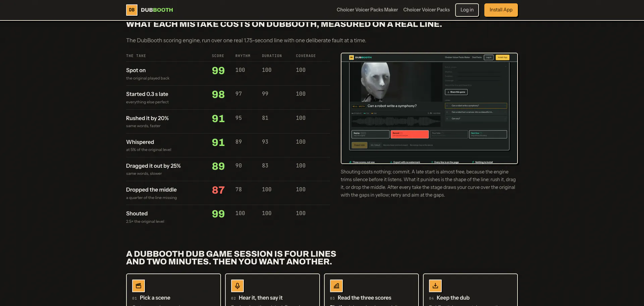Click step number 04 label
Image resolution: width=644 pixels, height=306 pixels.
click(431, 298)
